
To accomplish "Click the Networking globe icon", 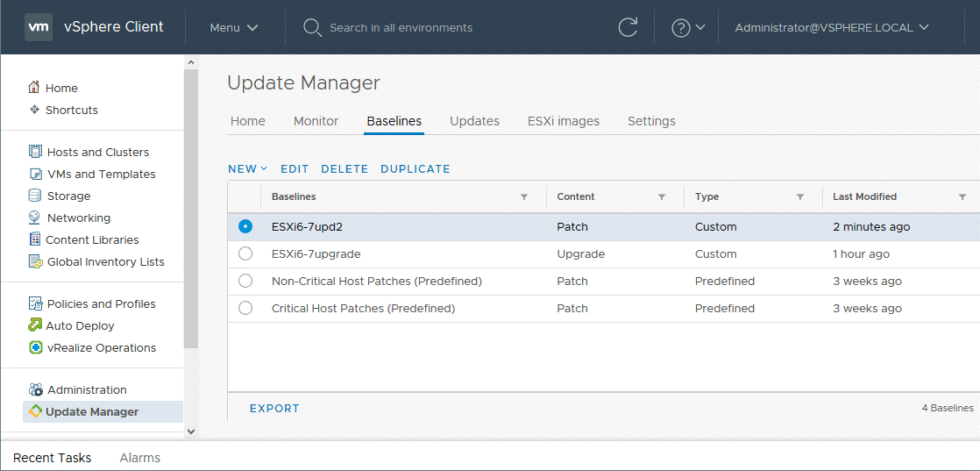I will click(35, 218).
